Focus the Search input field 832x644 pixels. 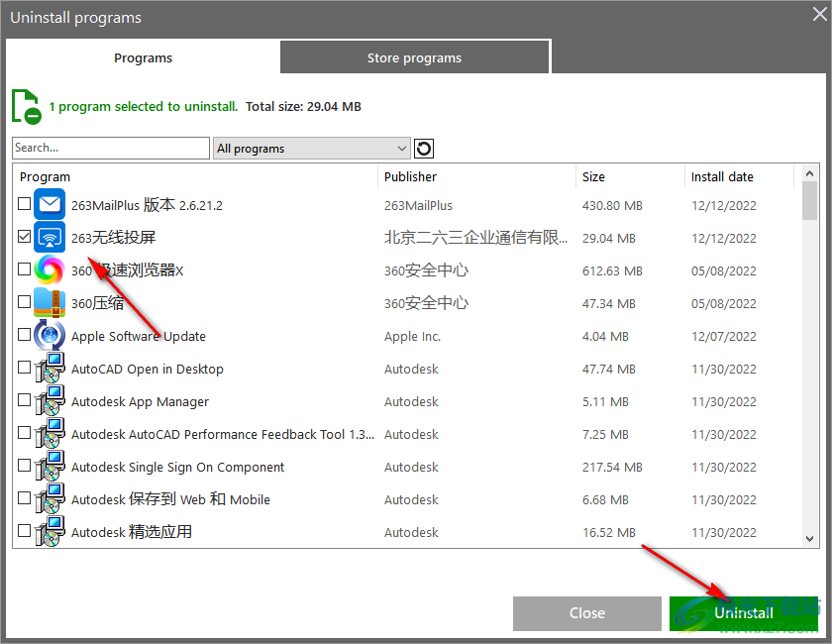pos(111,149)
